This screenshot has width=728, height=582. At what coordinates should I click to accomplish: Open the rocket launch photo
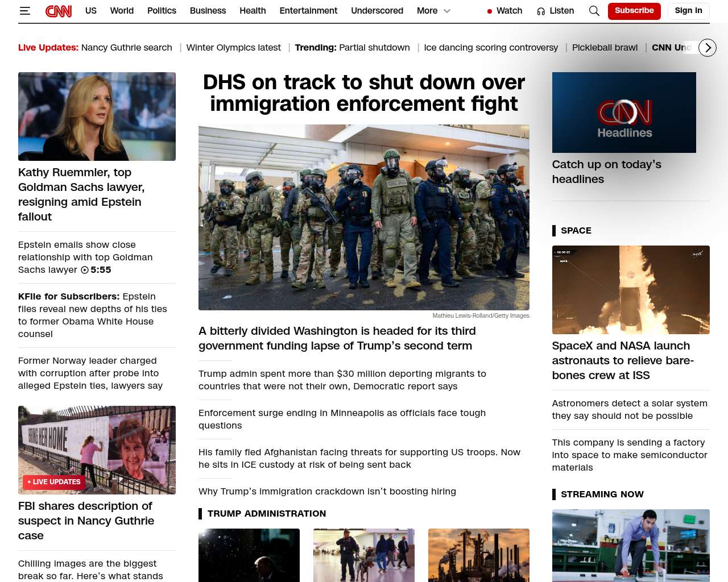coord(631,290)
